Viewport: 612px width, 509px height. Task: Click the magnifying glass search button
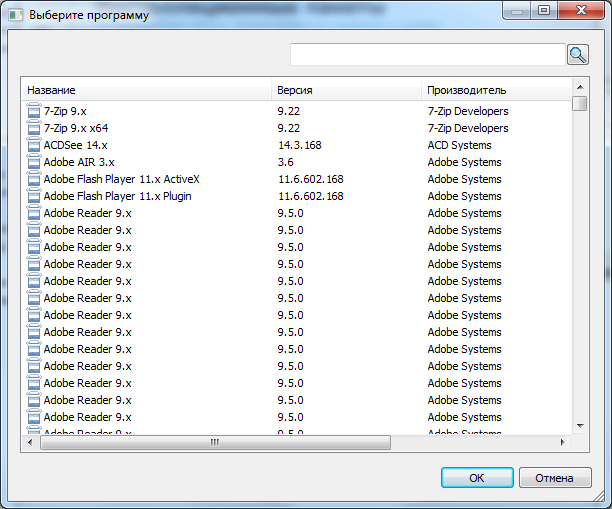pos(578,55)
